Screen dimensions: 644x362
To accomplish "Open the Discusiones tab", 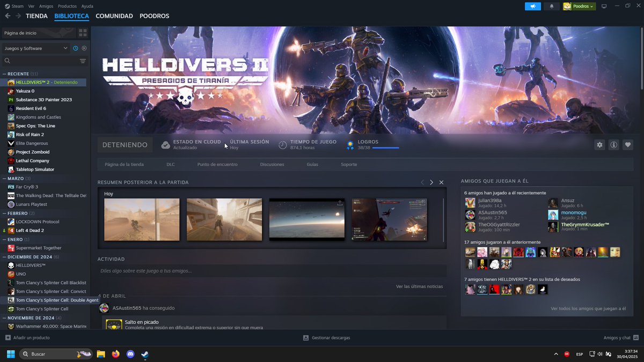I will coord(272,165).
